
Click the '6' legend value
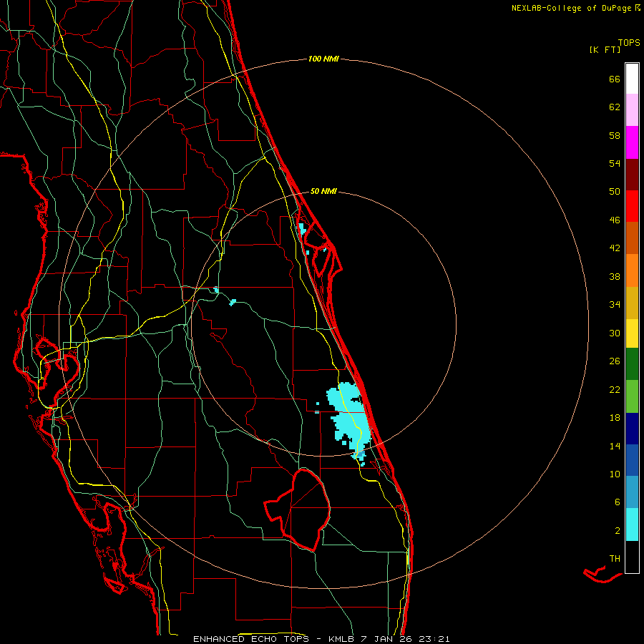[x=617, y=502]
